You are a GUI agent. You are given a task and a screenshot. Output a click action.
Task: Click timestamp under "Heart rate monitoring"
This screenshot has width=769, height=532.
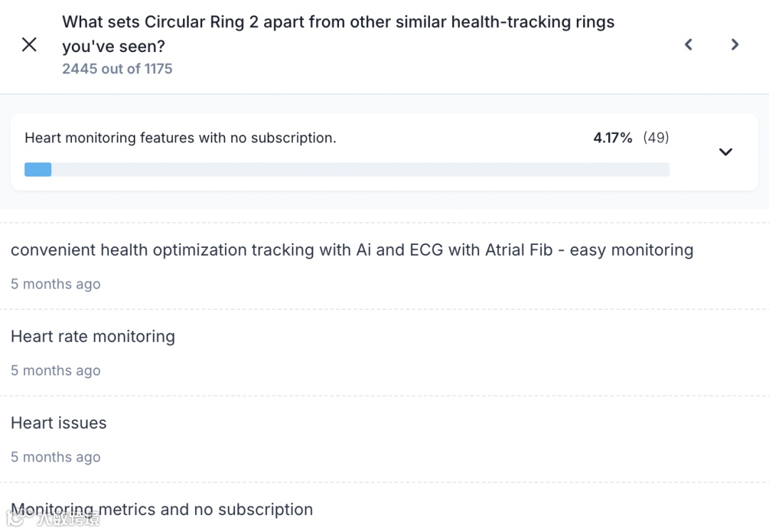click(x=56, y=370)
